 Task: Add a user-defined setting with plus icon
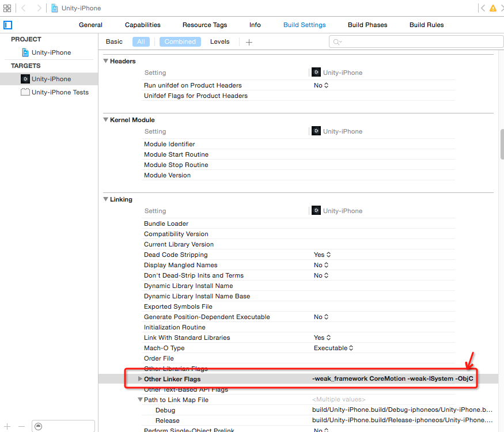pos(249,42)
